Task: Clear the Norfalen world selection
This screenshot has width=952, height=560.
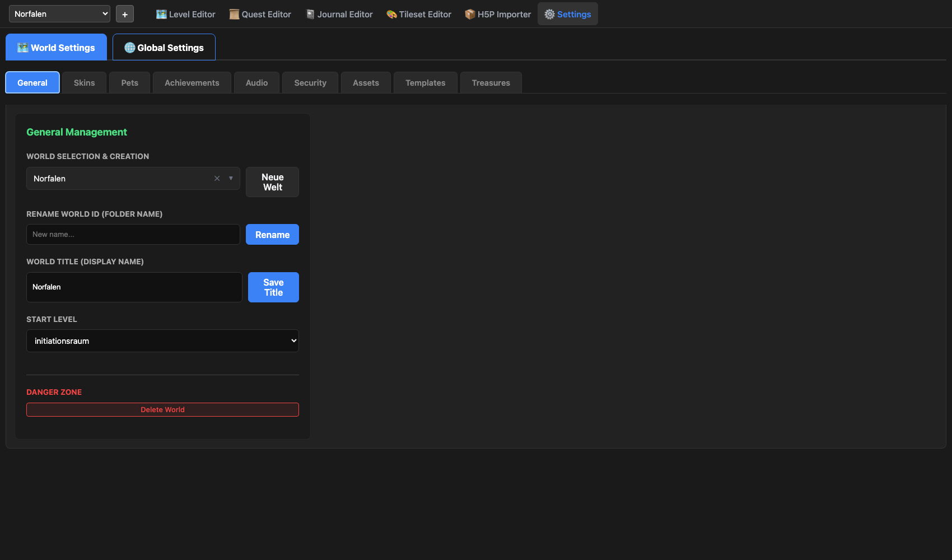Action: (x=217, y=179)
